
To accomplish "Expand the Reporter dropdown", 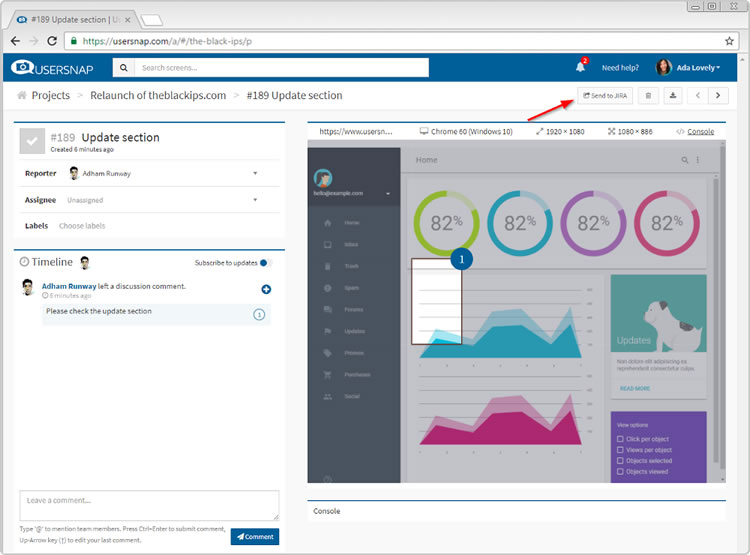I will click(x=255, y=173).
